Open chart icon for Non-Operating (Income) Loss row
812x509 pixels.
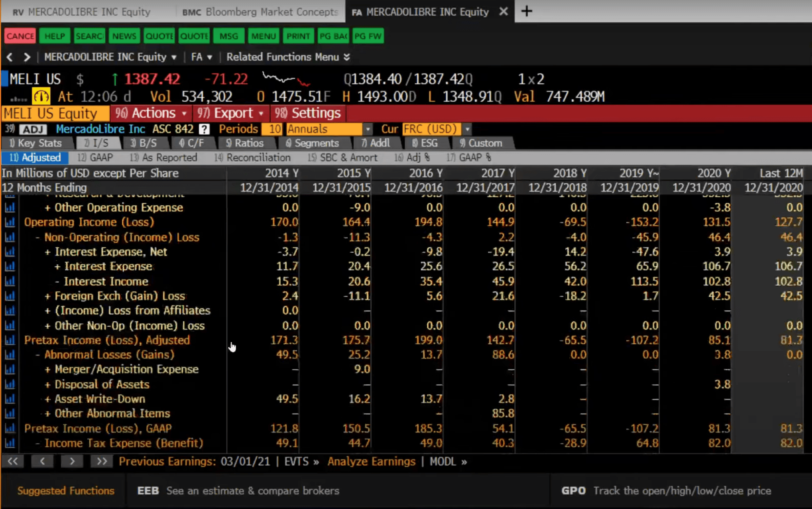pyautogui.click(x=10, y=237)
